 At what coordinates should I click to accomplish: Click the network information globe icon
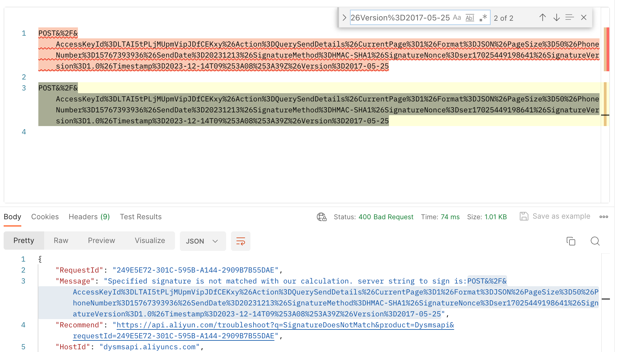(321, 217)
